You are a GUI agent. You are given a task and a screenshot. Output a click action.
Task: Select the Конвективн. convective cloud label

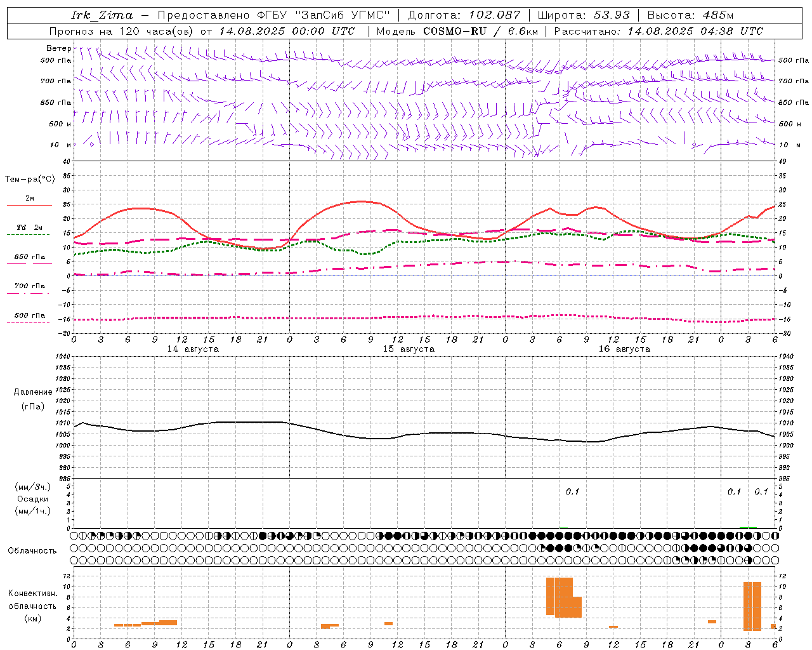pyautogui.click(x=33, y=594)
